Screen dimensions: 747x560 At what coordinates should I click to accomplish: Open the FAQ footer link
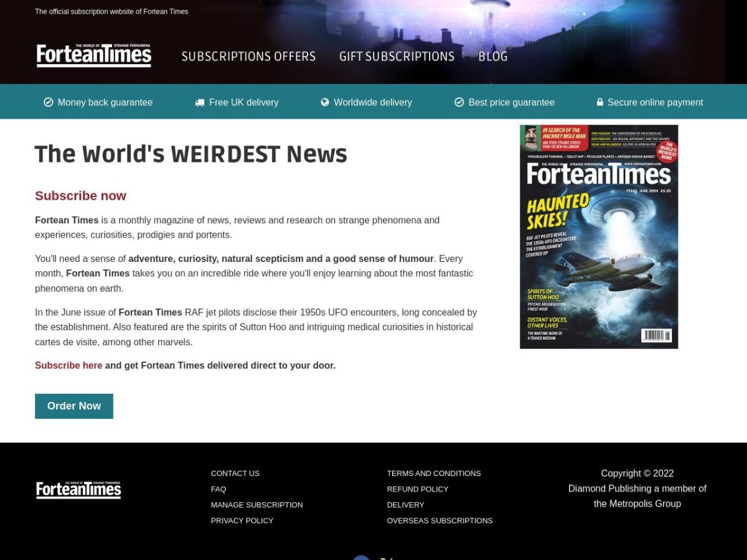(x=218, y=489)
